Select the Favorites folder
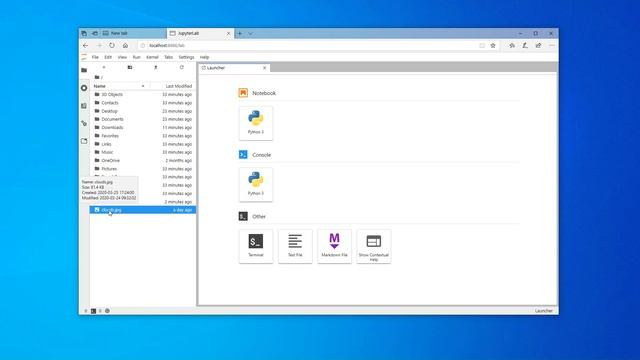This screenshot has width=640, height=360. 143,136
